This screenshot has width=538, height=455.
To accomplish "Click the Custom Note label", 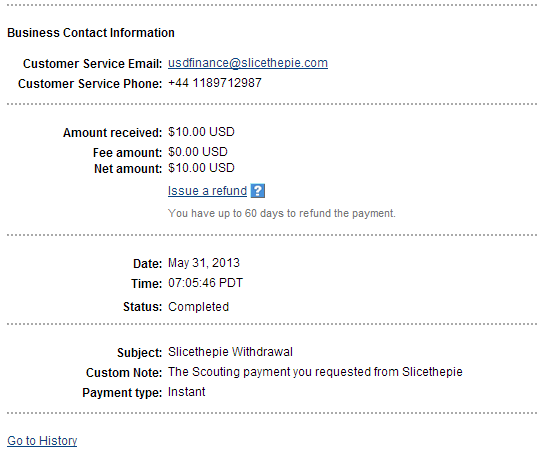I will pos(124,373).
